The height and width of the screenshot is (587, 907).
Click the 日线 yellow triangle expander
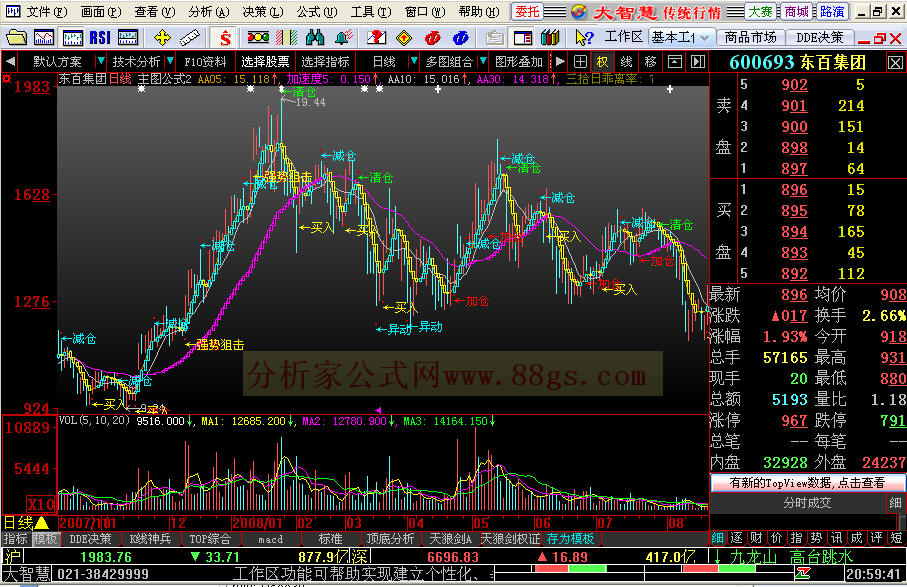coord(42,523)
